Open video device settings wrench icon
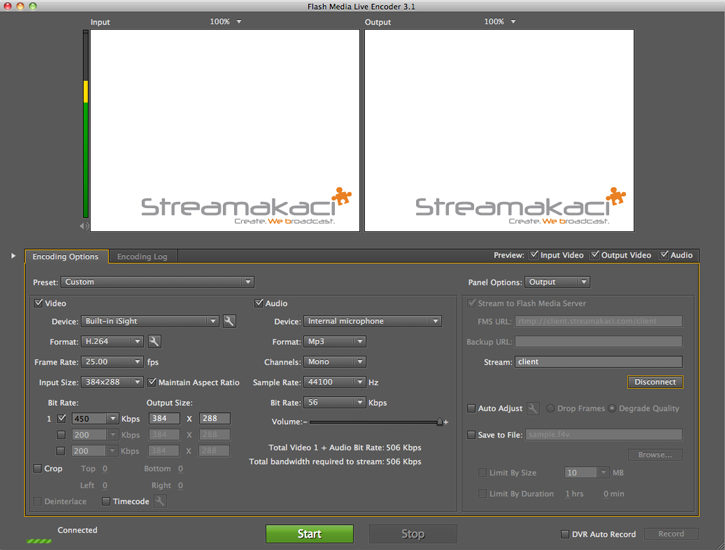 pyautogui.click(x=229, y=321)
